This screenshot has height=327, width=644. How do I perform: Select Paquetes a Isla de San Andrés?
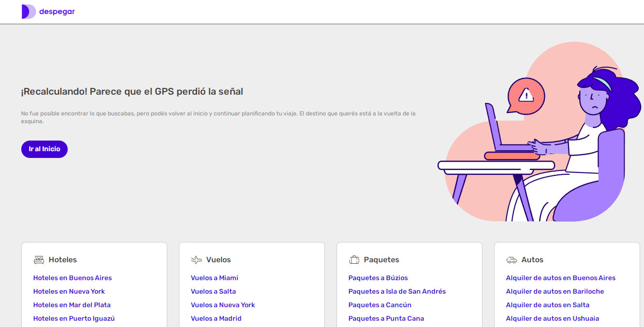coord(397,291)
